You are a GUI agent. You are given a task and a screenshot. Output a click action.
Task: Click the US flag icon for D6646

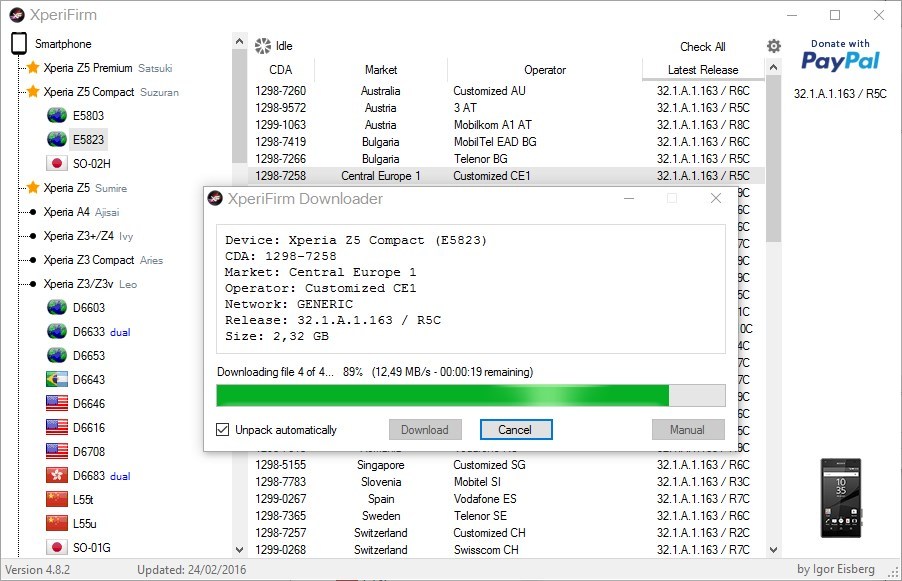point(57,404)
